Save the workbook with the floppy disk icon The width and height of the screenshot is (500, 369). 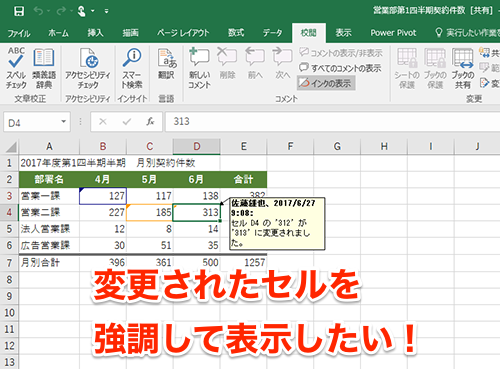coord(19,11)
